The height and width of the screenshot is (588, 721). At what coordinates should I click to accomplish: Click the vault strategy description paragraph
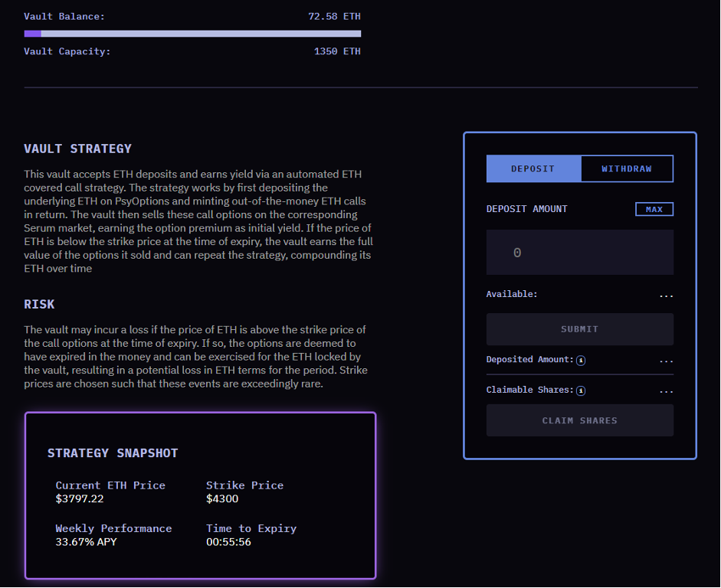pyautogui.click(x=198, y=221)
